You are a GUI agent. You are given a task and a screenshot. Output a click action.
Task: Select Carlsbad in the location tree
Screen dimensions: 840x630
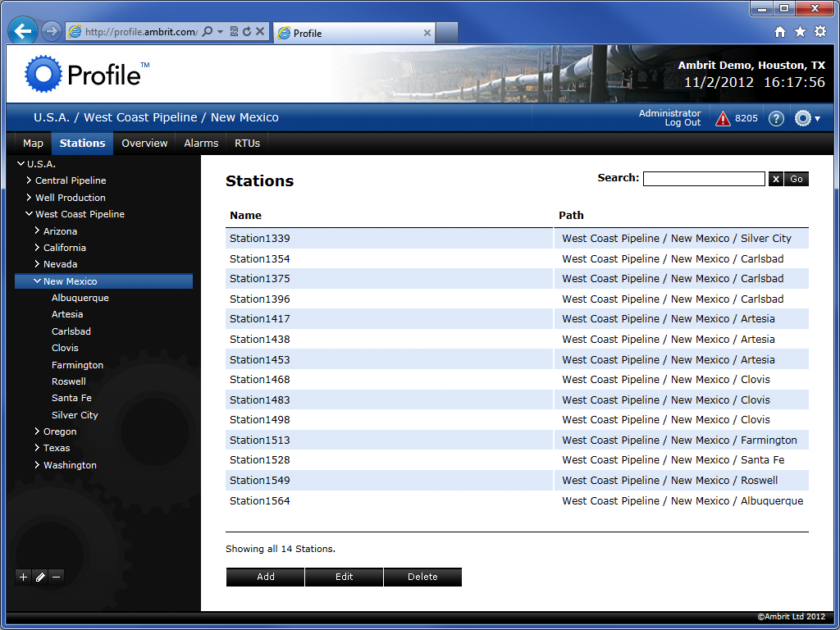(71, 331)
